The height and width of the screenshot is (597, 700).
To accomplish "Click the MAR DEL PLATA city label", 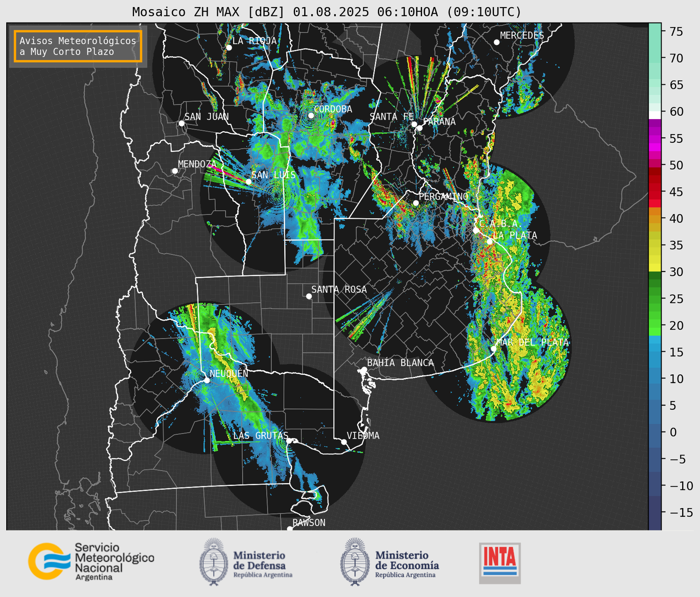I will [532, 343].
